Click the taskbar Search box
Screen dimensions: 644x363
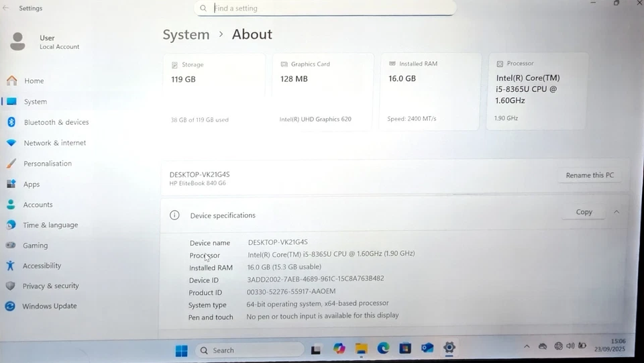tap(250, 350)
